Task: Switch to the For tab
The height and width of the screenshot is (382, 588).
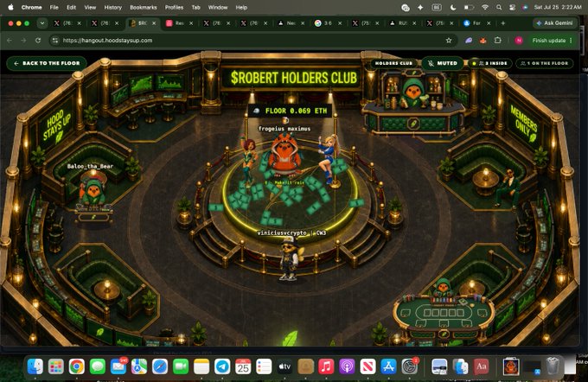Action: point(476,23)
